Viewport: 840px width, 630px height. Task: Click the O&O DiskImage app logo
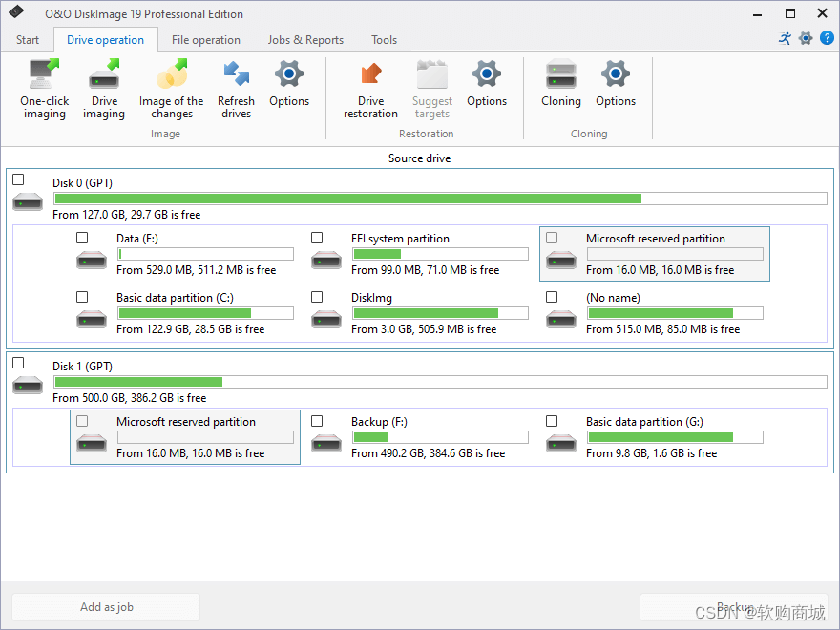tap(16, 11)
